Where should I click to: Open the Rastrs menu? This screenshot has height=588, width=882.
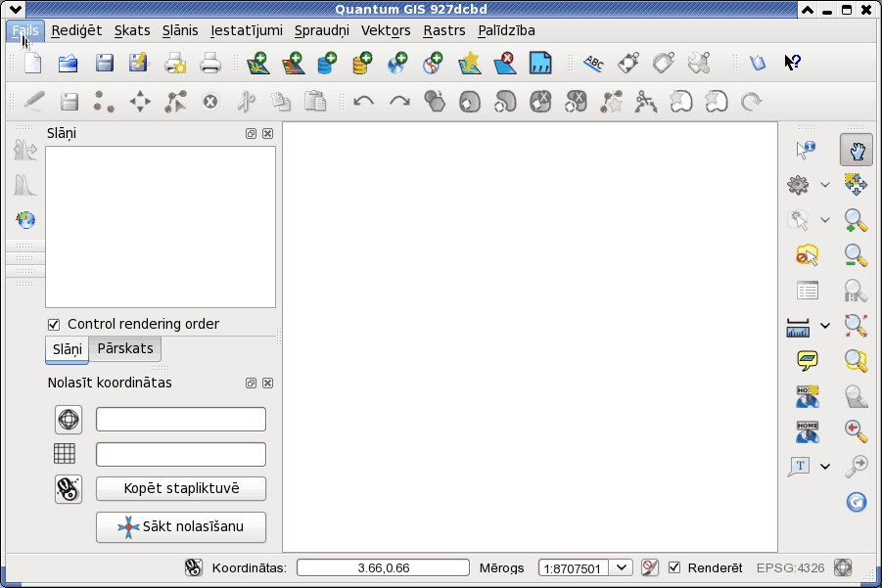pyautogui.click(x=444, y=30)
